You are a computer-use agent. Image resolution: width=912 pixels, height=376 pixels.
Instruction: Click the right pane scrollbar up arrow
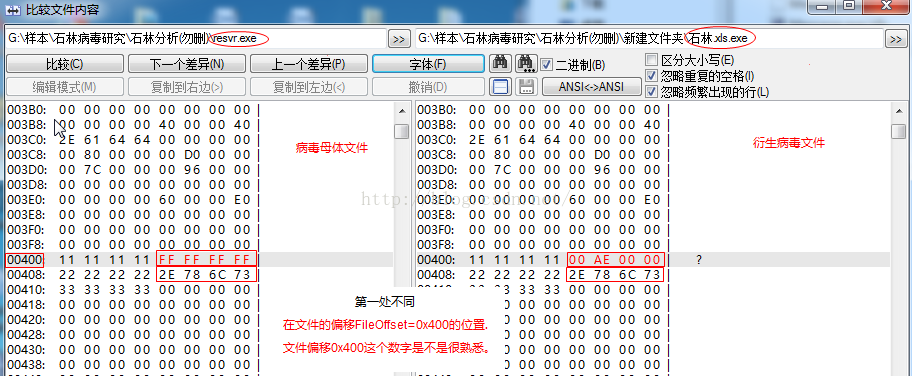coord(899,111)
